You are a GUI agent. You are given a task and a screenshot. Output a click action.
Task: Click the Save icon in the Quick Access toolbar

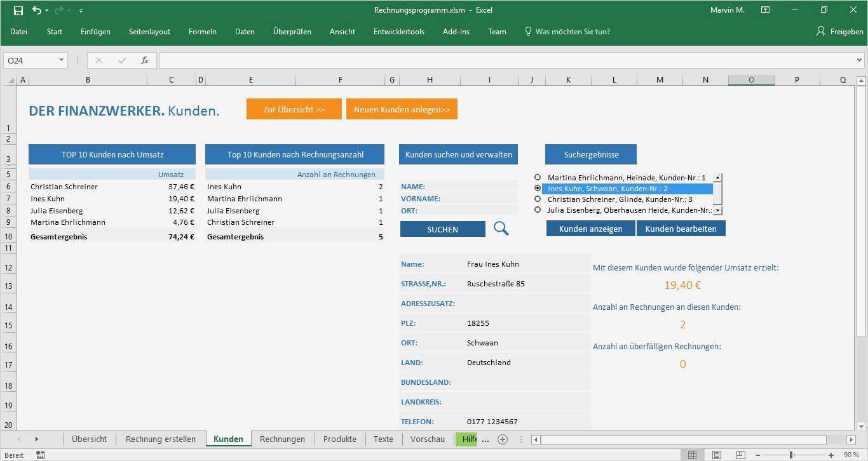point(18,10)
